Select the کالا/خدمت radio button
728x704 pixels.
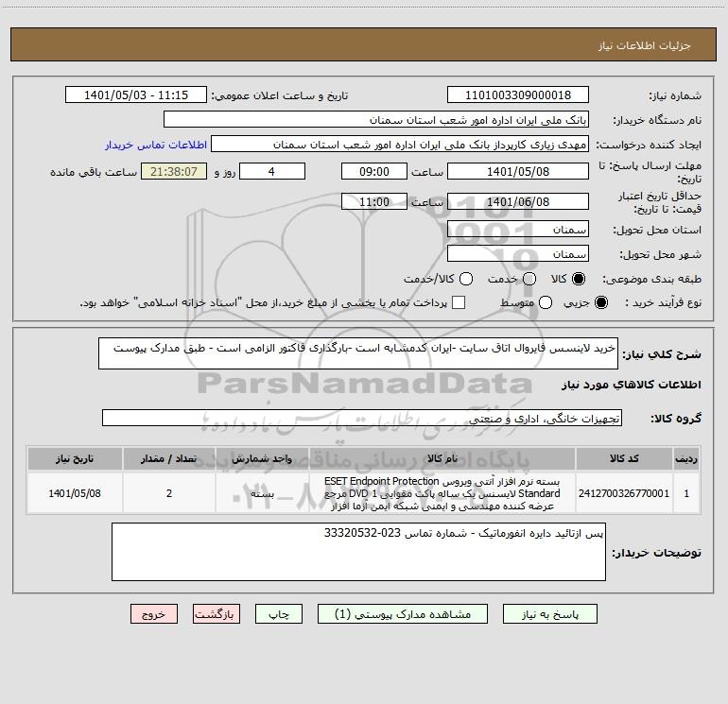point(466,279)
